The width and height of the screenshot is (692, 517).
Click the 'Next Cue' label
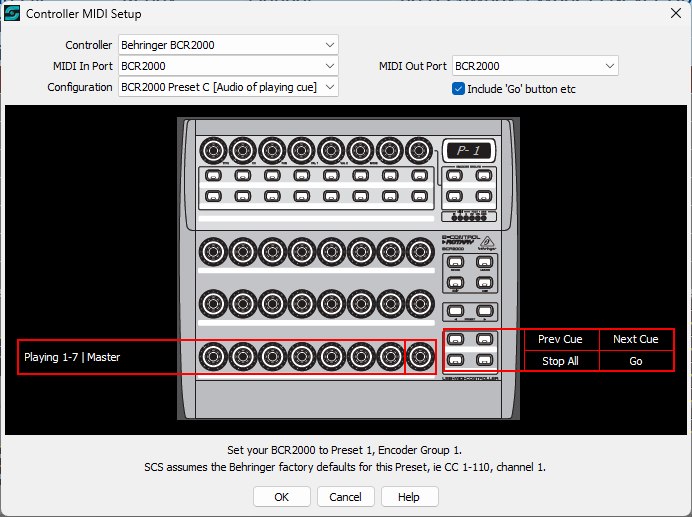pyautogui.click(x=636, y=339)
